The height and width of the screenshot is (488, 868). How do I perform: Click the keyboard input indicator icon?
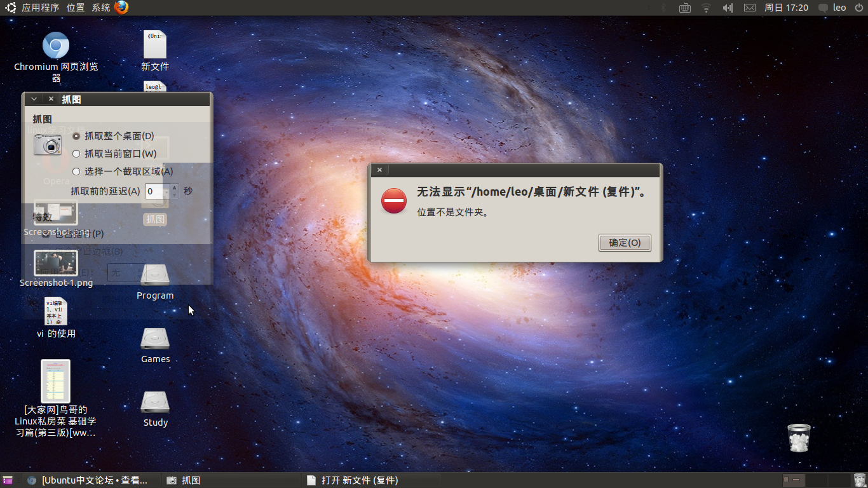(x=684, y=8)
